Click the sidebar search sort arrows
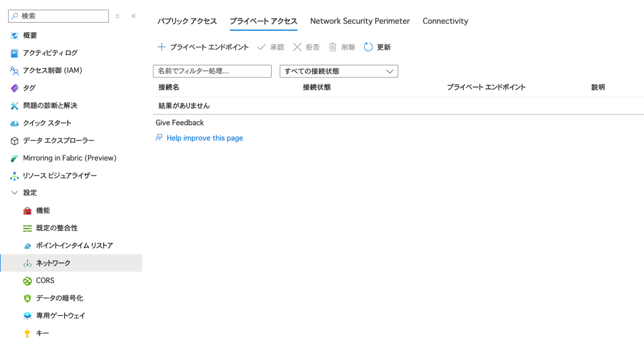The image size is (644, 341). 118,16
